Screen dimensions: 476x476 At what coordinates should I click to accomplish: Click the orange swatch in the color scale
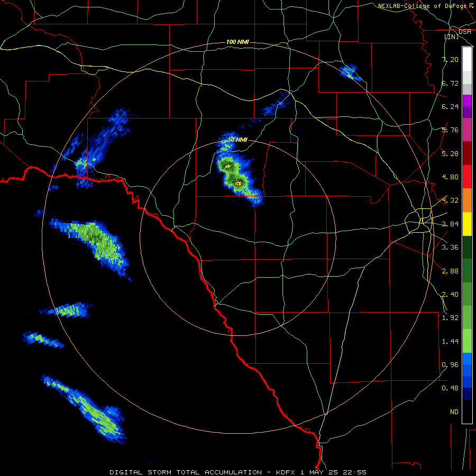pyautogui.click(x=467, y=200)
